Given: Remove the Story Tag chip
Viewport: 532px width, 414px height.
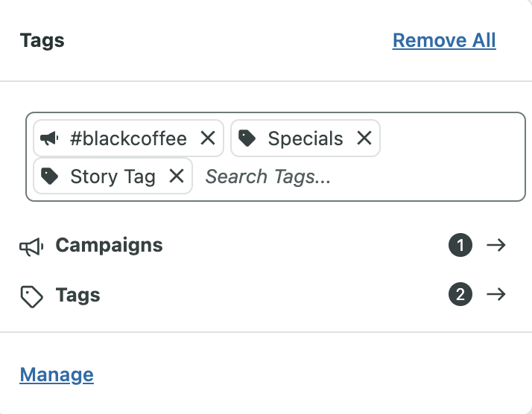Looking at the screenshot, I should tap(177, 176).
